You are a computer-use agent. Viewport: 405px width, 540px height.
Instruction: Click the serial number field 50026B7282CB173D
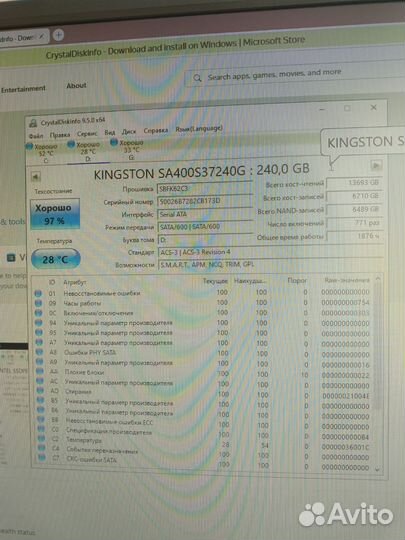(205, 201)
